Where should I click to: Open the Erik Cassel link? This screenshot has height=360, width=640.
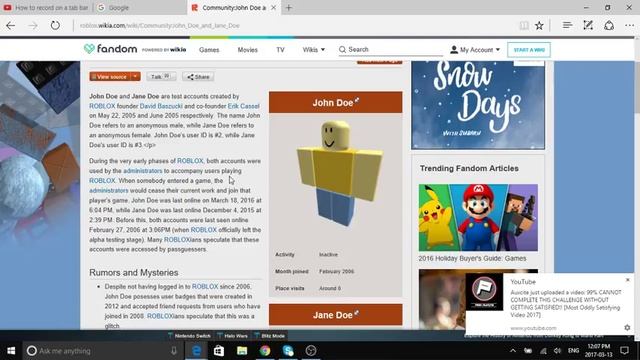coord(243,106)
